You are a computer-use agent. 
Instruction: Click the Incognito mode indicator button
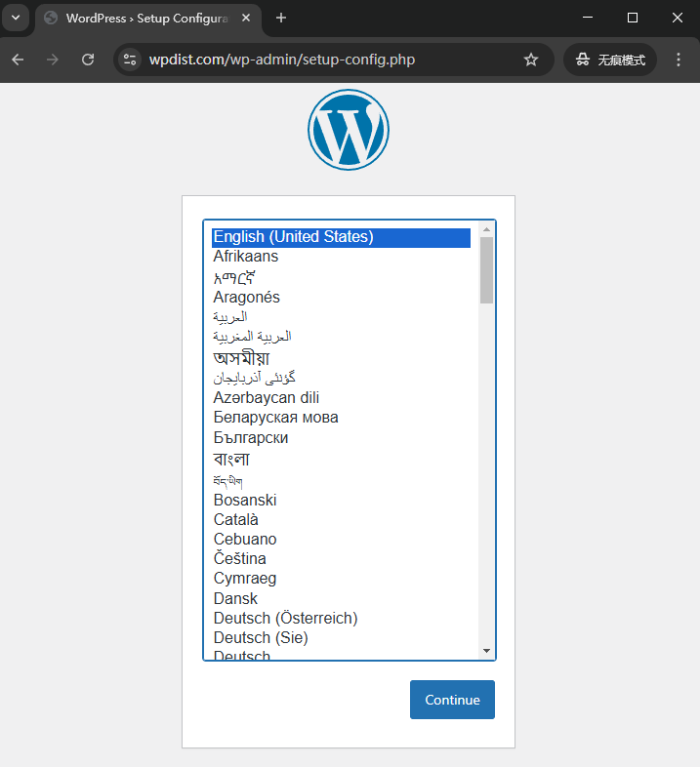coord(610,60)
